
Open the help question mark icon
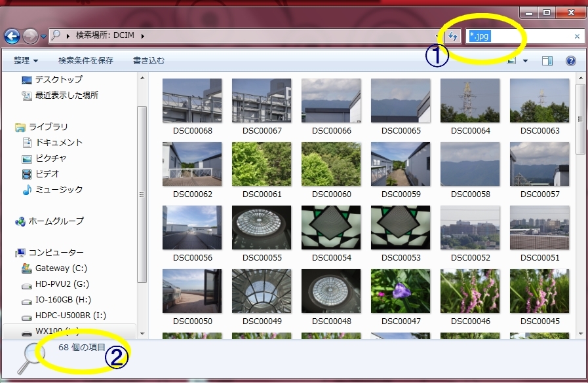[x=570, y=61]
